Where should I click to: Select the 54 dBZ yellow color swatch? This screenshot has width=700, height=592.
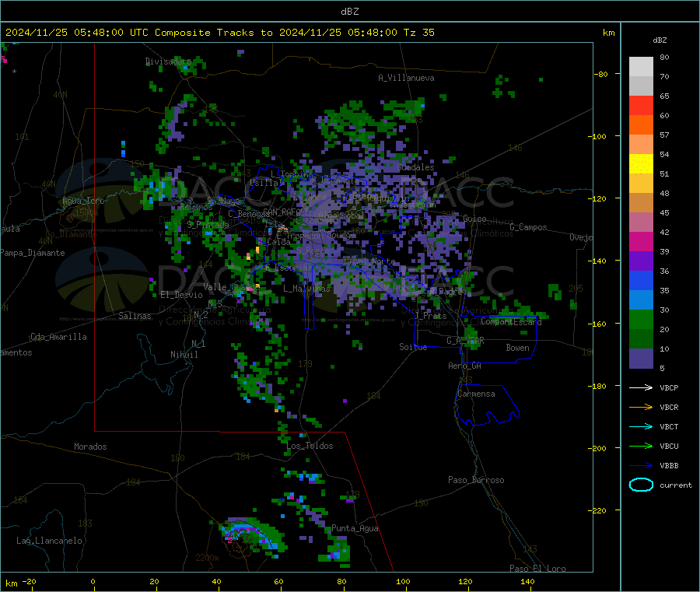641,164
